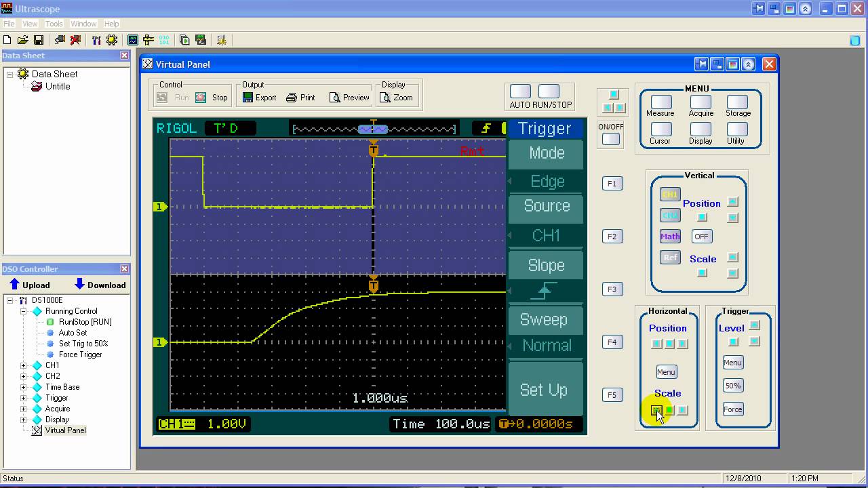This screenshot has width=868, height=488.
Task: Click the Stop icon in Control group
Action: tap(201, 98)
